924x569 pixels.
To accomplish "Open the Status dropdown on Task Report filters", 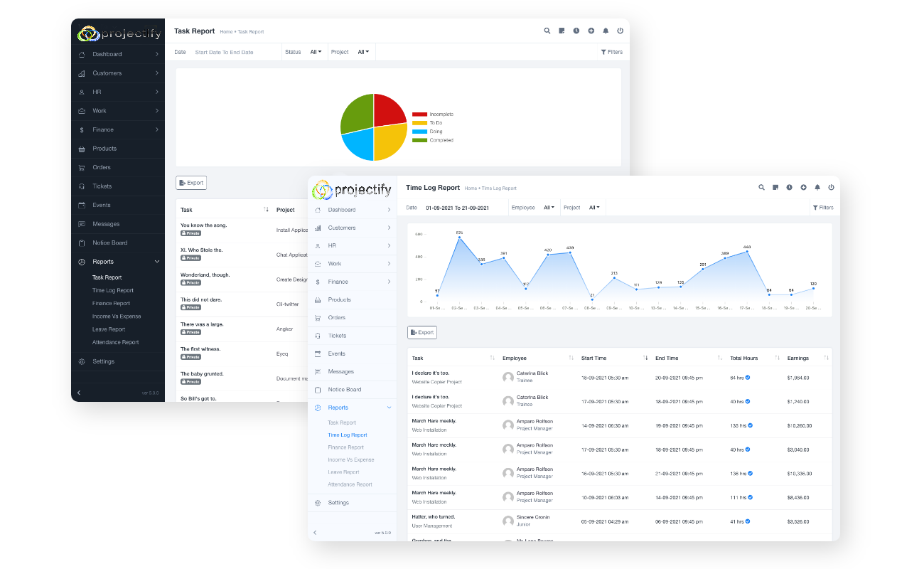I will point(314,52).
